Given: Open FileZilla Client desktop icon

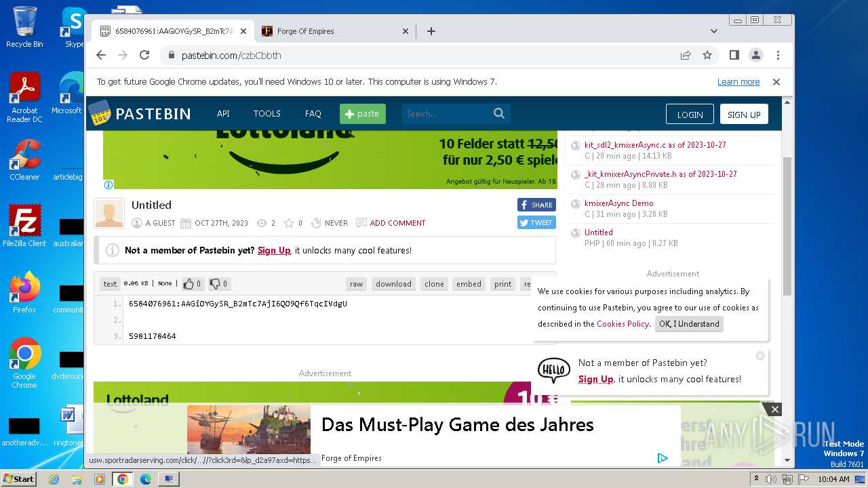Looking at the screenshot, I should pyautogui.click(x=24, y=226).
